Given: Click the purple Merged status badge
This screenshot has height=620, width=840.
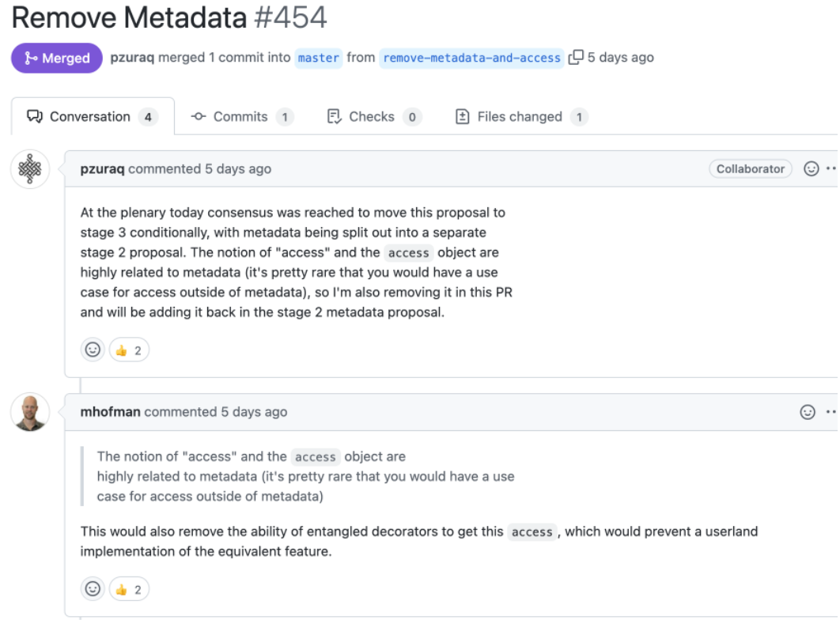Looking at the screenshot, I should (x=57, y=59).
